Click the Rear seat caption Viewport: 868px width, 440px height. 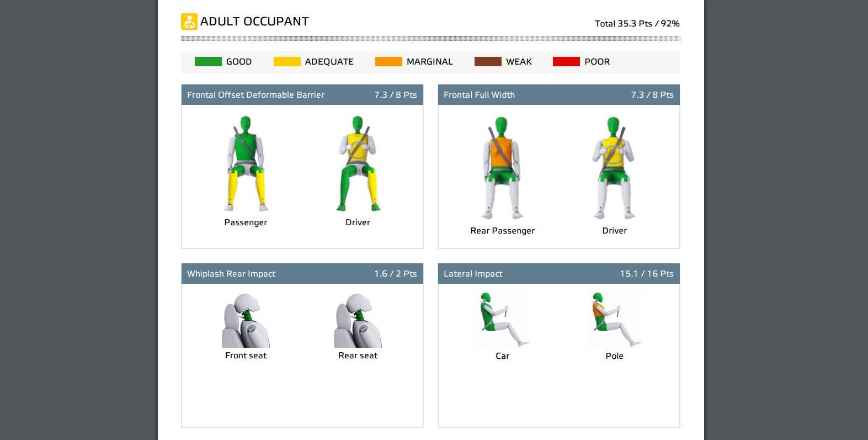(358, 356)
